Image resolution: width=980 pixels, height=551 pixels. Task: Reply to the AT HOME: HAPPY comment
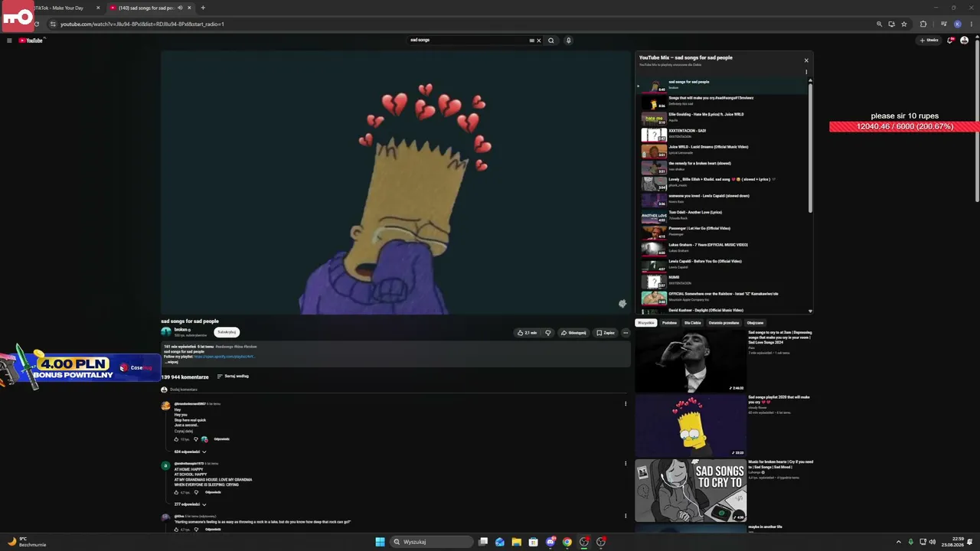[x=213, y=492]
